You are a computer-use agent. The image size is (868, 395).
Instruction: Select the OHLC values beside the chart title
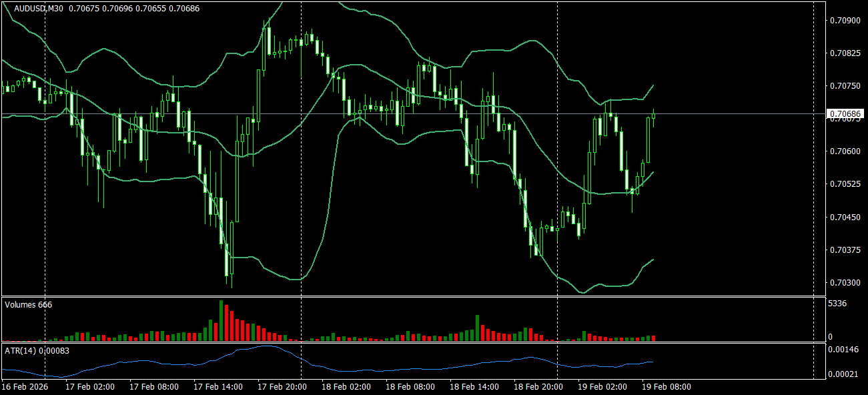pyautogui.click(x=134, y=9)
